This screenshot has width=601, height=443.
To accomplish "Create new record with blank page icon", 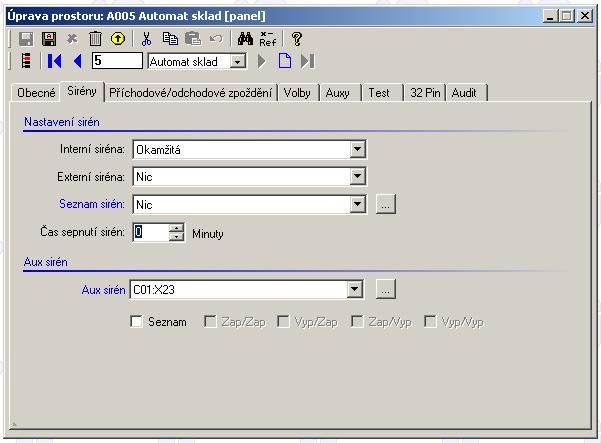I will 285,61.
